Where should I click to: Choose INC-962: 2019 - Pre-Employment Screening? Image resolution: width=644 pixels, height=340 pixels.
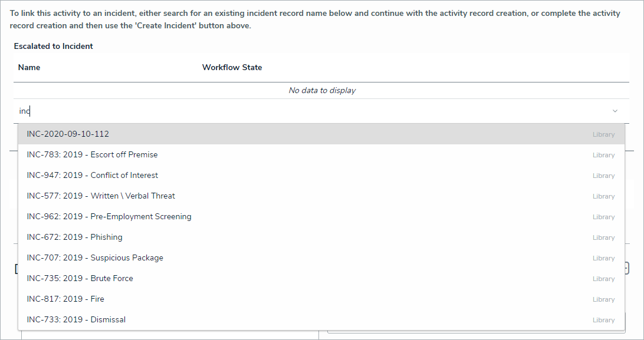click(109, 217)
